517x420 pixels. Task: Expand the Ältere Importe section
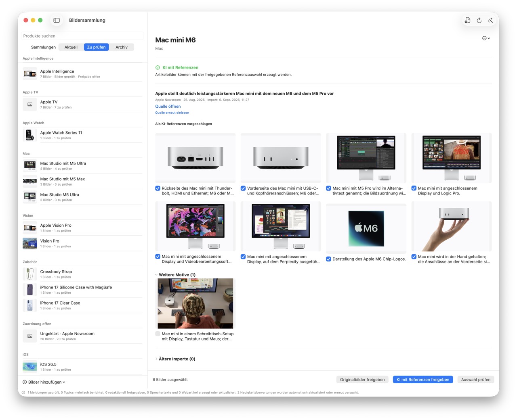tap(156, 359)
